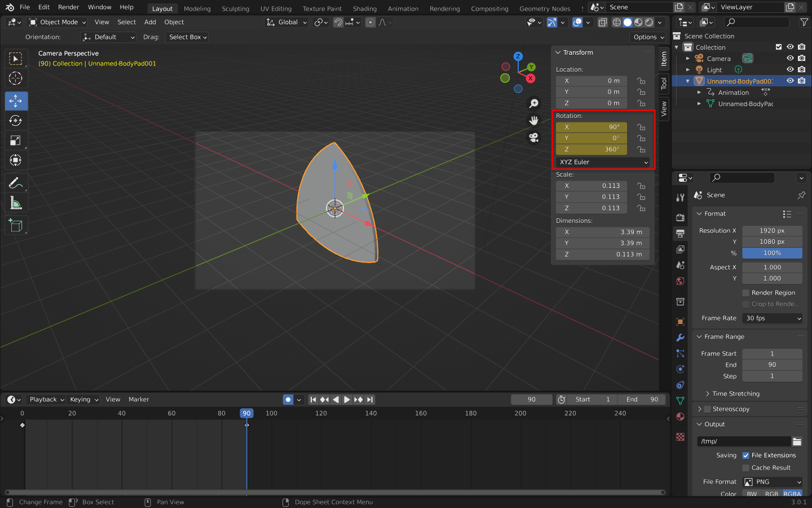Uncheck the File Extensions option
Image resolution: width=812 pixels, height=508 pixels.
click(x=746, y=455)
